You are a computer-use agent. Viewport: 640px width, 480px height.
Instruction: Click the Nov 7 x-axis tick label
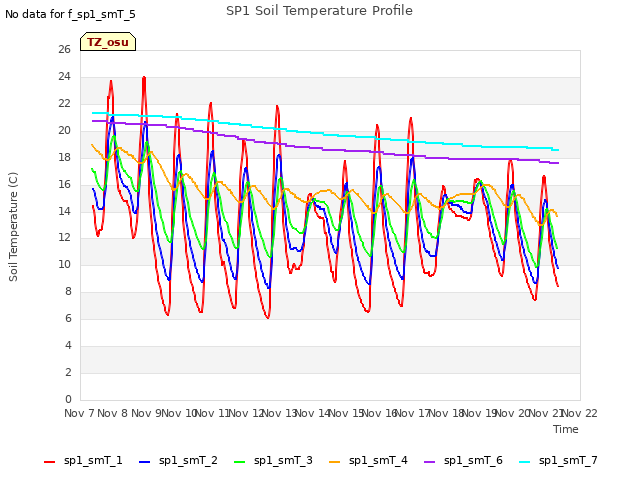(79, 413)
